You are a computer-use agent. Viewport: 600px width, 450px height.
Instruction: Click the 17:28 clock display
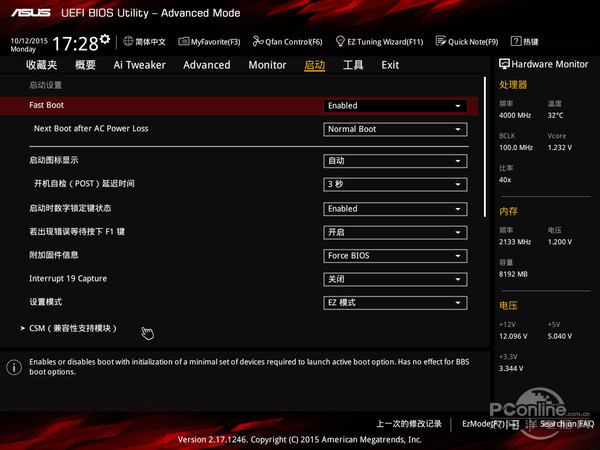tap(75, 43)
